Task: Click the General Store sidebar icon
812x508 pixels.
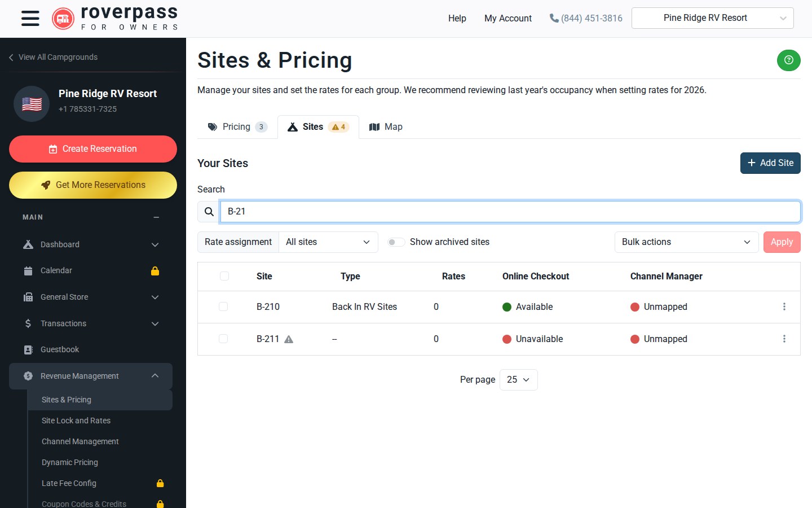Action: (x=28, y=297)
